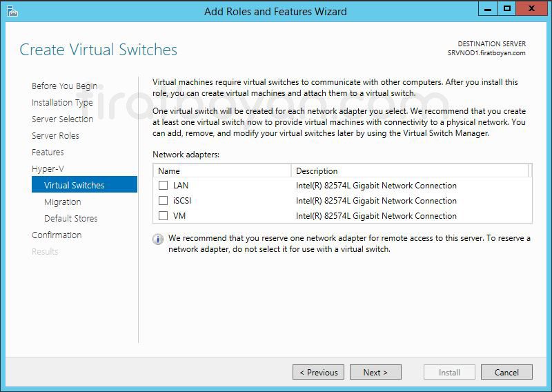Select the iSCSI adapter name
The image size is (552, 392).
click(x=182, y=200)
